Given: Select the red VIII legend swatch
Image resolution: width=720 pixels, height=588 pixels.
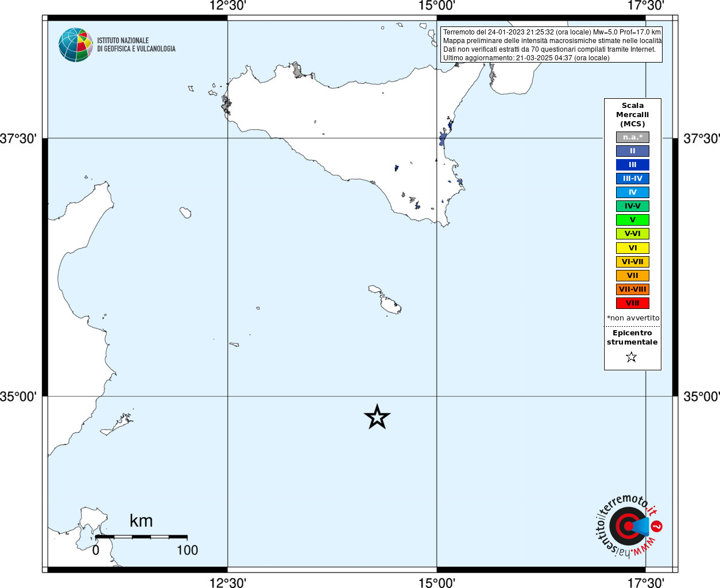Looking at the screenshot, I should 633,303.
